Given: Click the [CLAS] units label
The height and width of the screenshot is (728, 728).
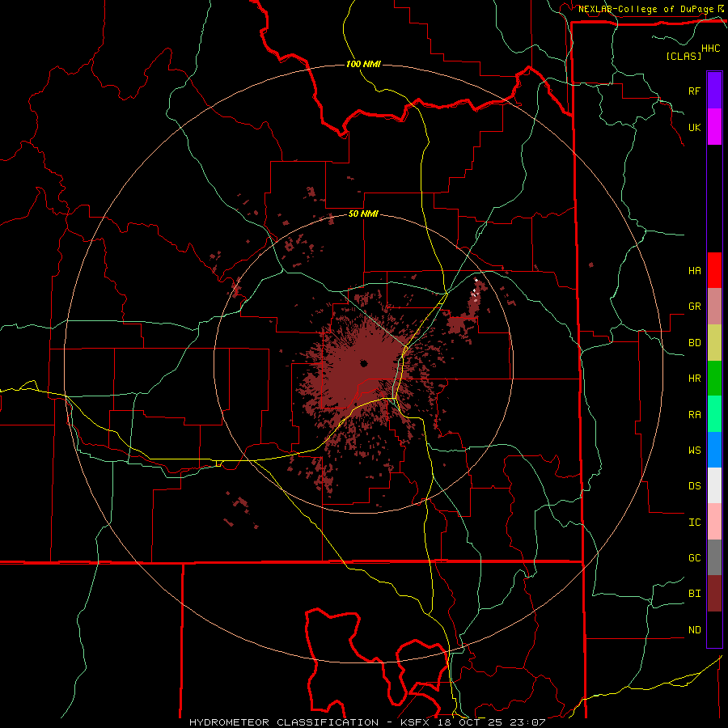Looking at the screenshot, I should pyautogui.click(x=684, y=56).
